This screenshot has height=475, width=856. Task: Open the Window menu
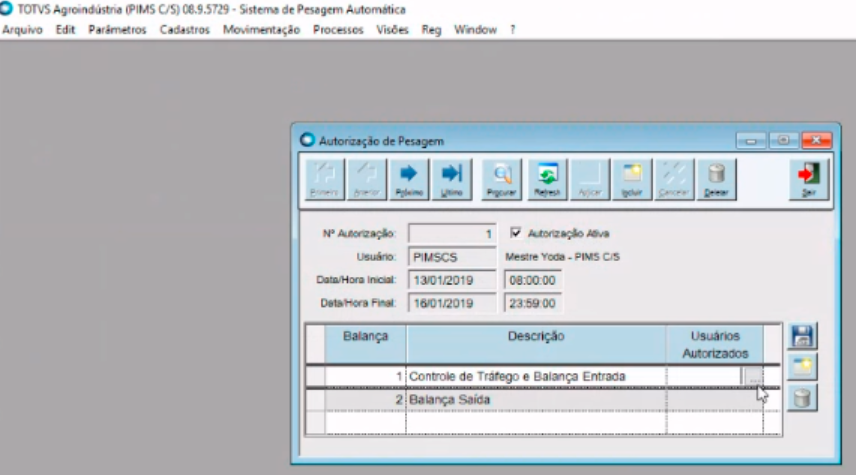click(x=475, y=30)
